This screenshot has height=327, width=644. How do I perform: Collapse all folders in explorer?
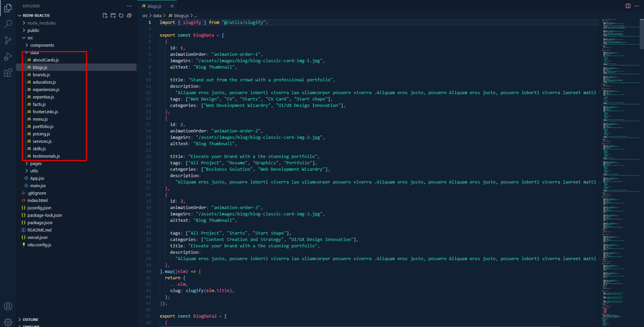(x=129, y=15)
